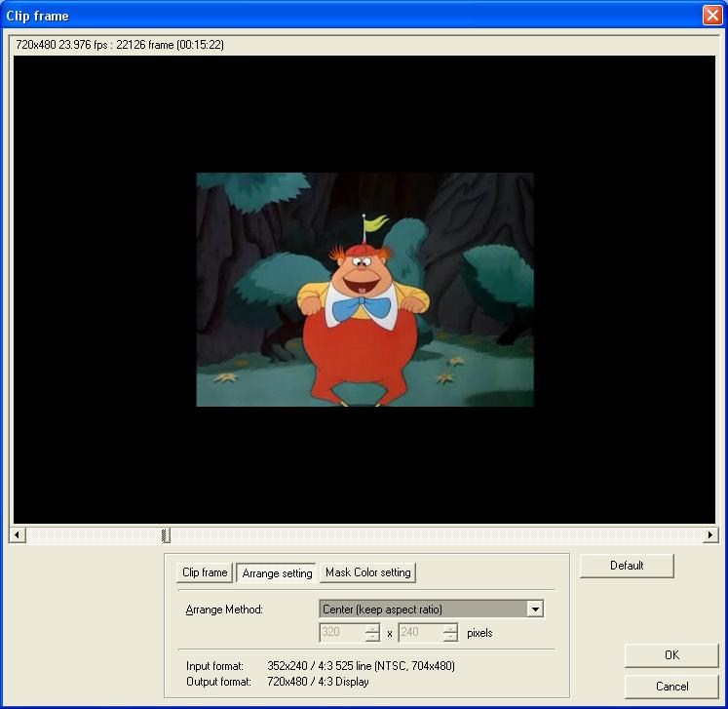
Task: Click the 'Arrange Method:' label
Action: (224, 610)
